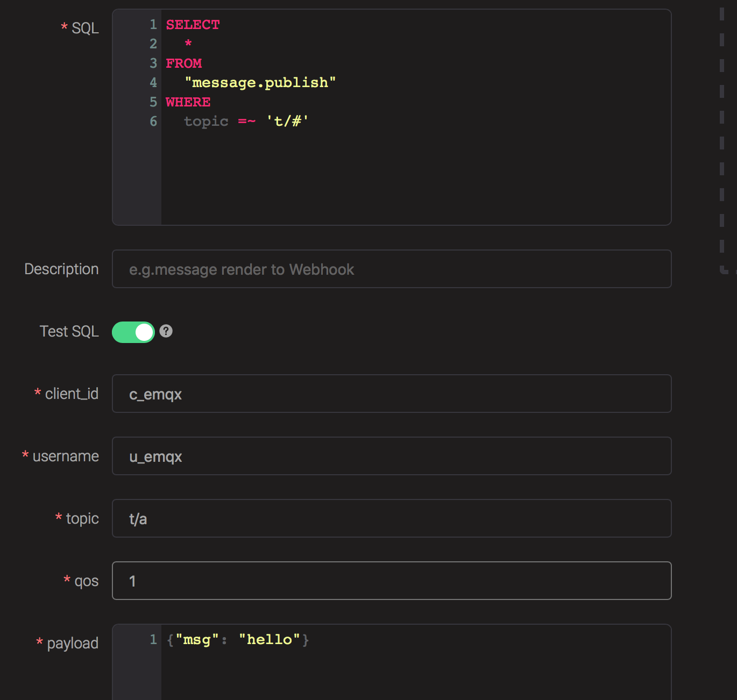Click the "message.publish" string in SQL
The height and width of the screenshot is (700, 737).
click(x=260, y=83)
